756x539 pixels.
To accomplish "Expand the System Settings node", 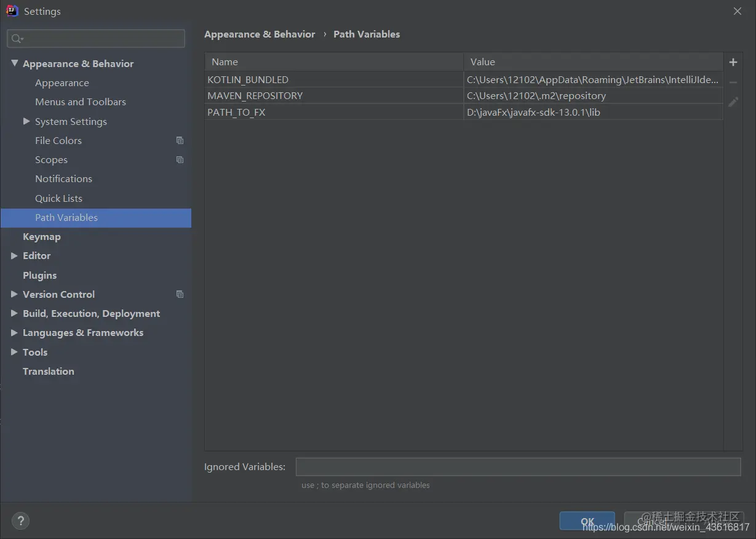I will tap(26, 121).
